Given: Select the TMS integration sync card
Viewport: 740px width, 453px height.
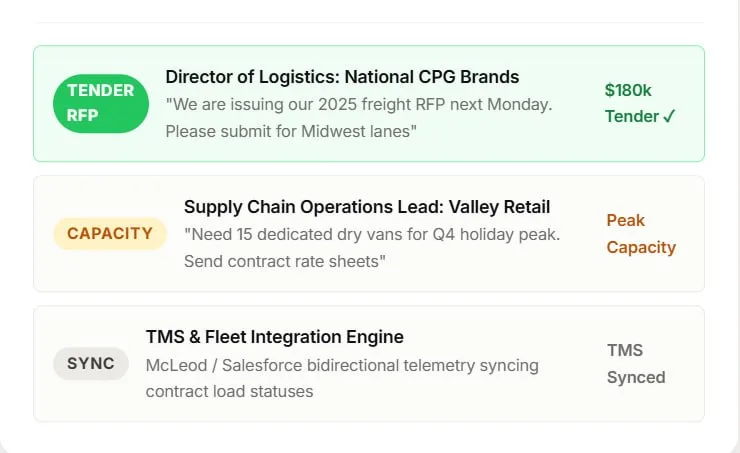Looking at the screenshot, I should (x=369, y=364).
